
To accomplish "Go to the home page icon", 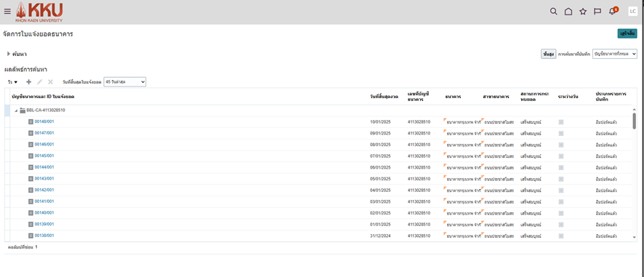I will pos(568,12).
